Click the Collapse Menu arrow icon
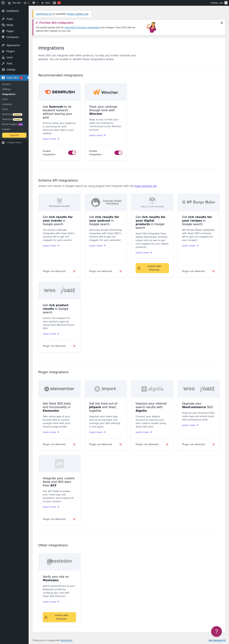The width and height of the screenshot is (229, 644). [x=3, y=143]
